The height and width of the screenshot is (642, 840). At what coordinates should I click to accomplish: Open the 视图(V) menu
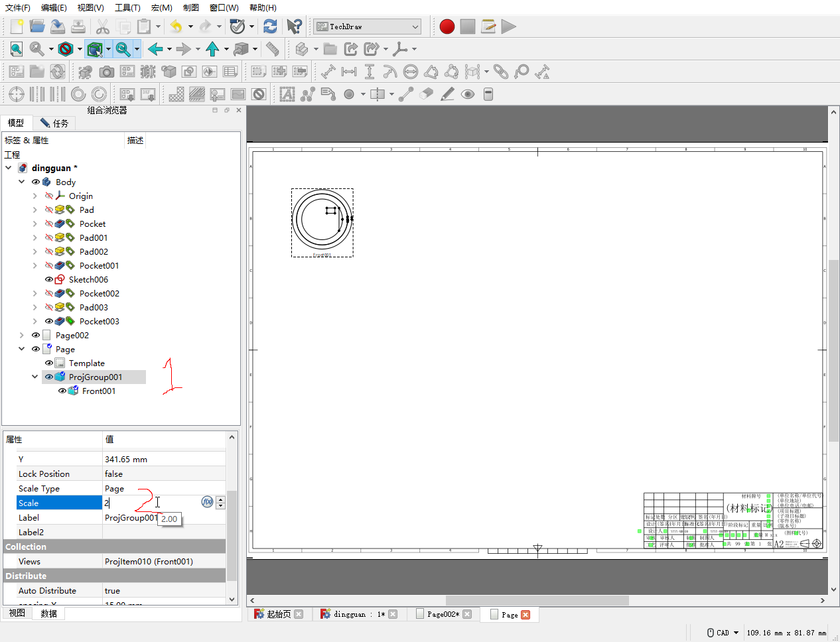[90, 7]
